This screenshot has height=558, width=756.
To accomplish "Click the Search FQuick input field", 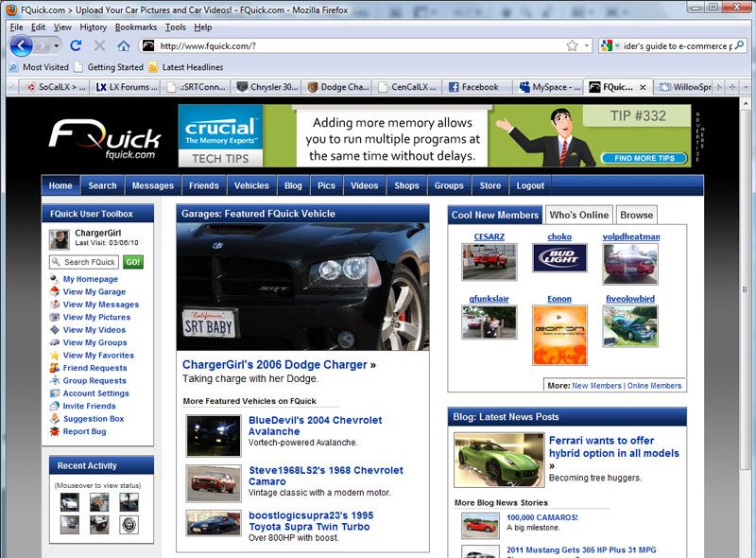I will 84,262.
